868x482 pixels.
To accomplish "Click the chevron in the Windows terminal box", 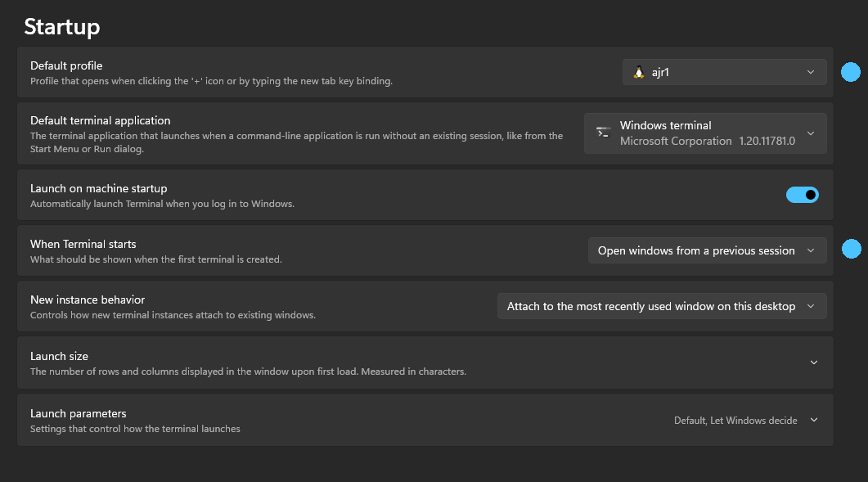I will (811, 133).
